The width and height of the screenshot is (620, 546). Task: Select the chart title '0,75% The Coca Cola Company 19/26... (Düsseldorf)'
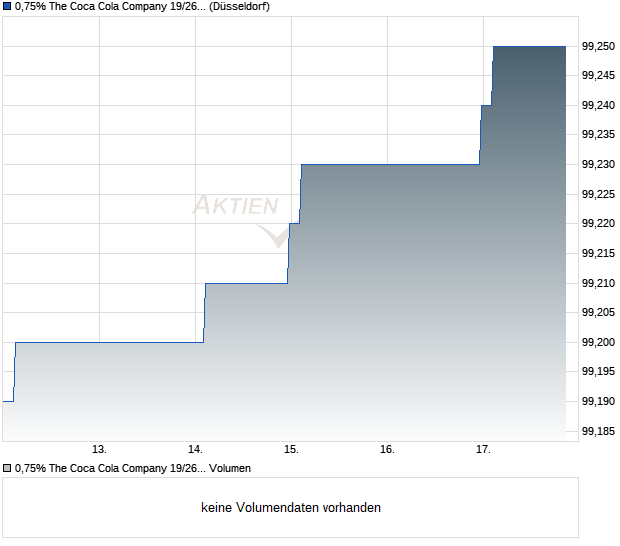point(142,7)
